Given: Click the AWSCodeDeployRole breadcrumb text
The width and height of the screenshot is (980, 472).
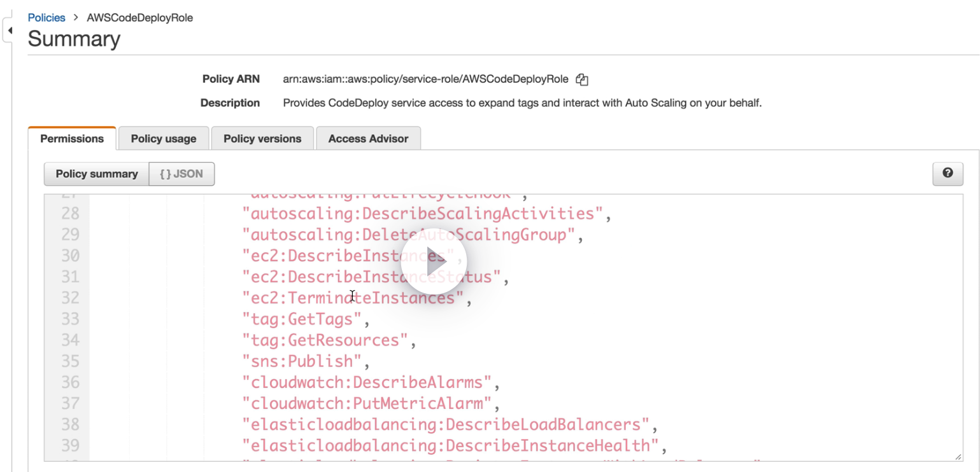Looking at the screenshot, I should (x=140, y=18).
